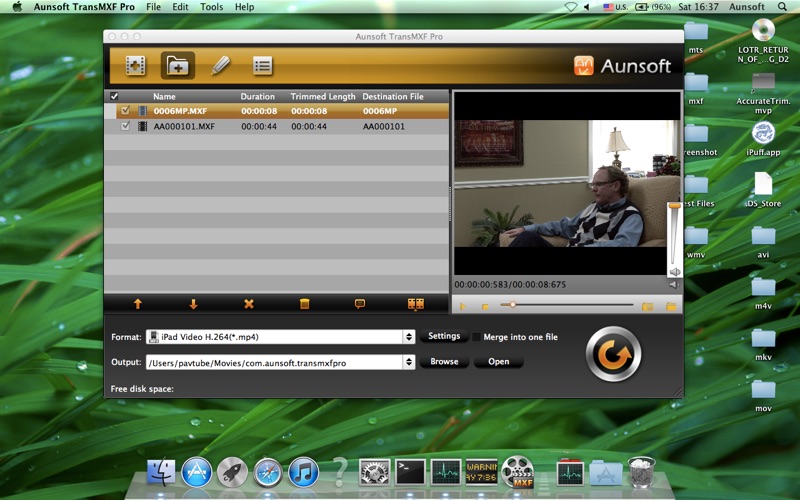The height and width of the screenshot is (500, 800).
Task: Click the volume speaker icon under the slider
Action: point(675,272)
